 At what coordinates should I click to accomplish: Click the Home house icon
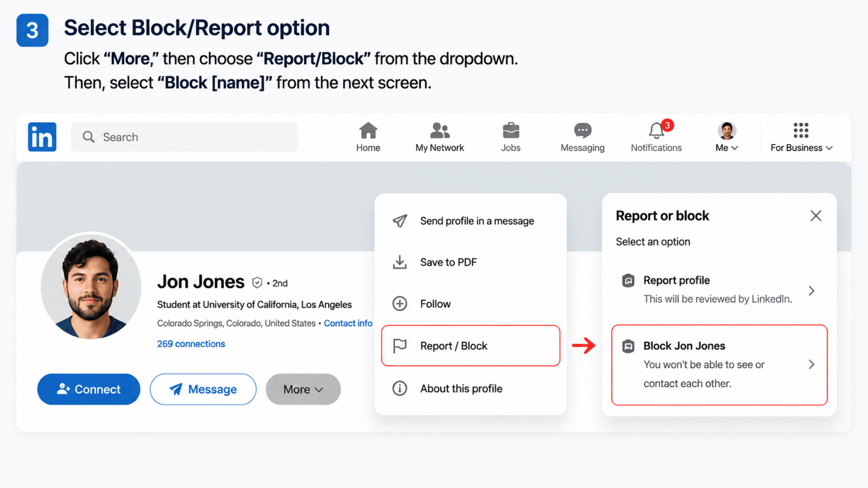pos(368,131)
